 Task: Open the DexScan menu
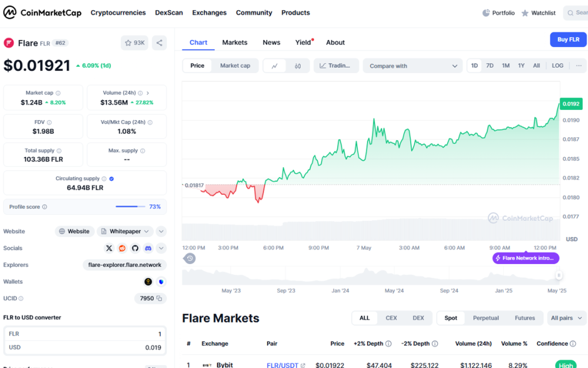pos(169,13)
